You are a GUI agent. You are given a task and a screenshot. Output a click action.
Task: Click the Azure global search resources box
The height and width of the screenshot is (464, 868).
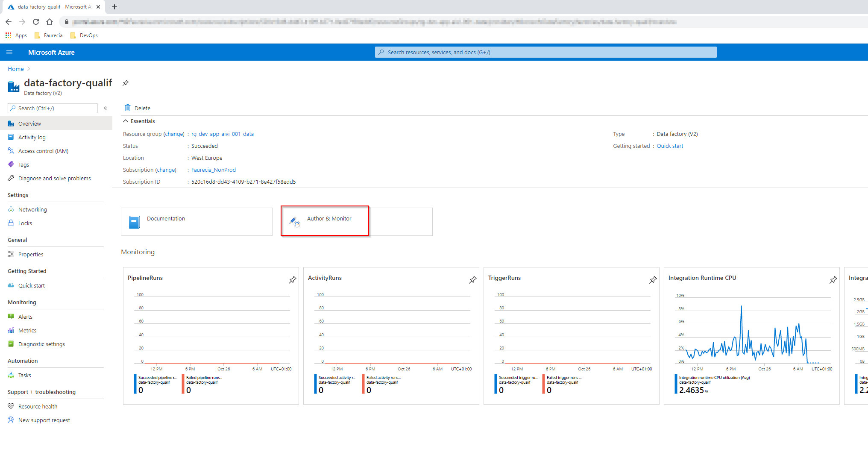point(546,52)
